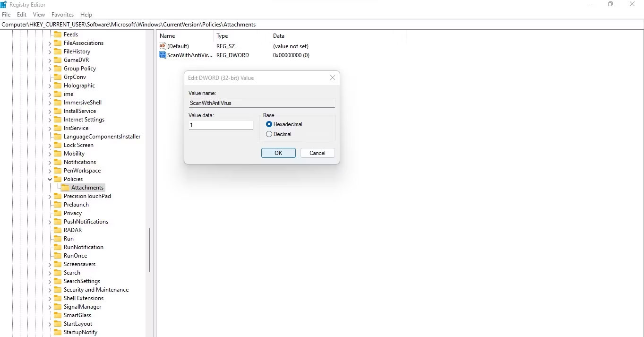The height and width of the screenshot is (337, 644).
Task: Click inside the Value data field
Action: click(x=220, y=125)
